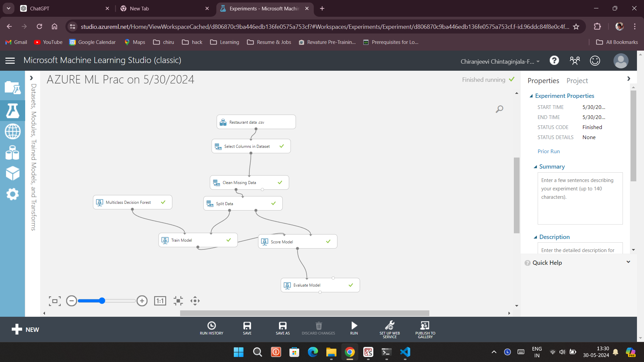The image size is (644, 362).
Task: Collapse the Properties pane with the arrow
Action: [x=629, y=78]
